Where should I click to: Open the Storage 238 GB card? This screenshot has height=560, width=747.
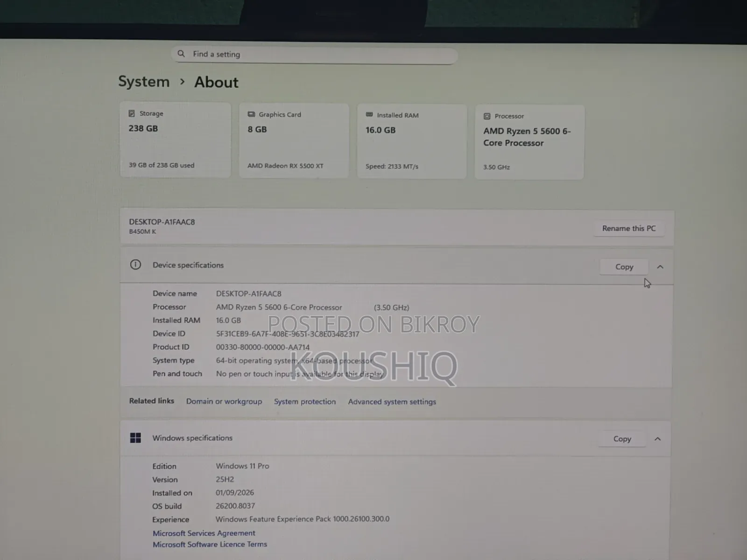(175, 140)
